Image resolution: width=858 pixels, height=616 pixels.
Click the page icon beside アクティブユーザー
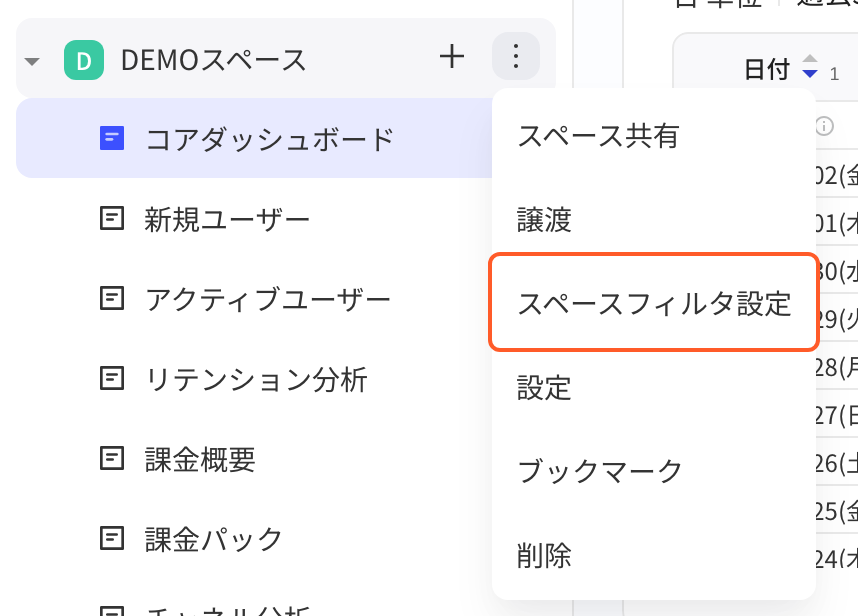click(112, 299)
